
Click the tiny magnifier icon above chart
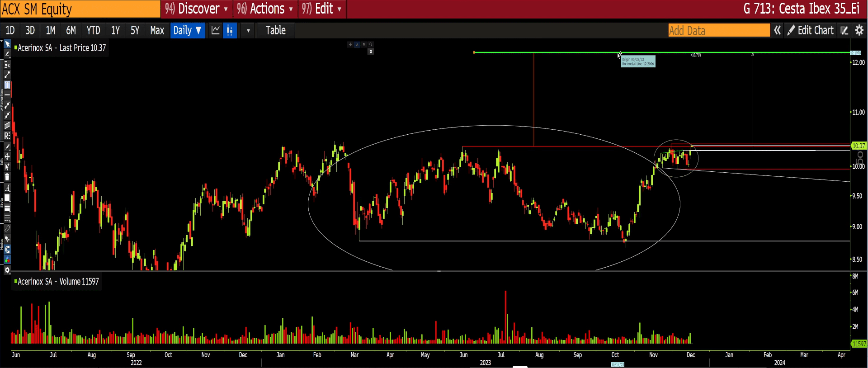[x=371, y=44]
